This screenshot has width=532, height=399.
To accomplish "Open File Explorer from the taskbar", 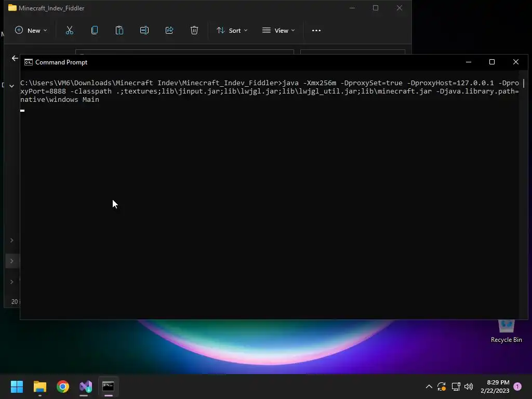I will point(39,387).
